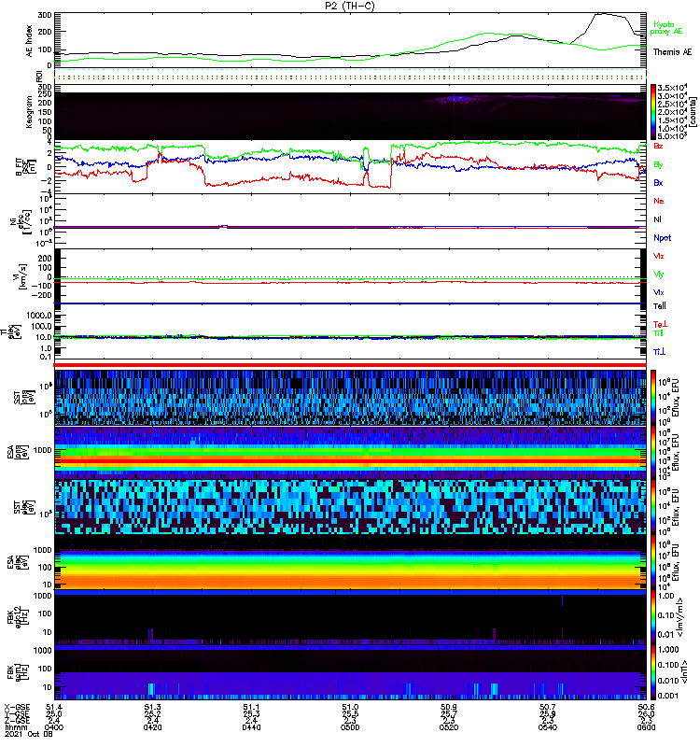Click the AE Index axis label
This screenshot has height=747, width=700.
[x=30, y=40]
